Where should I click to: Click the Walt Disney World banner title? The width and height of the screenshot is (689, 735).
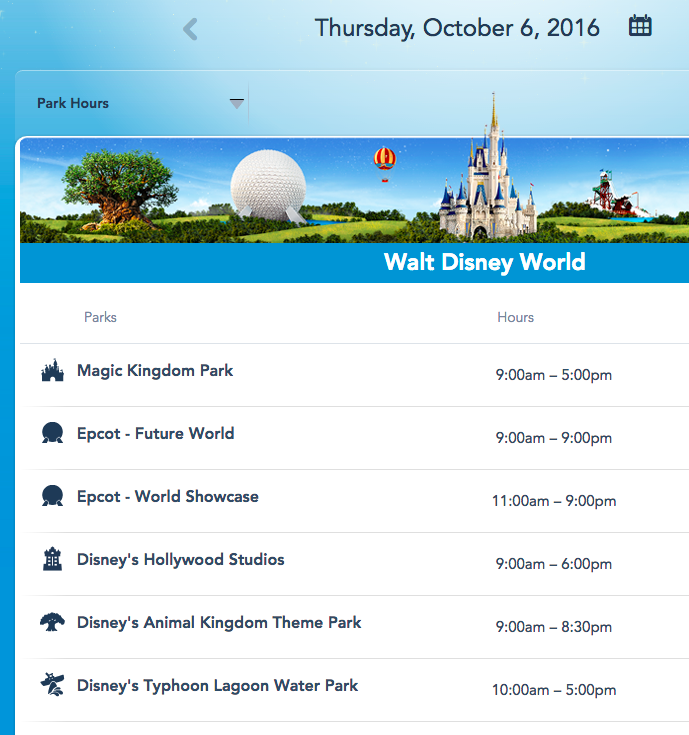(484, 263)
